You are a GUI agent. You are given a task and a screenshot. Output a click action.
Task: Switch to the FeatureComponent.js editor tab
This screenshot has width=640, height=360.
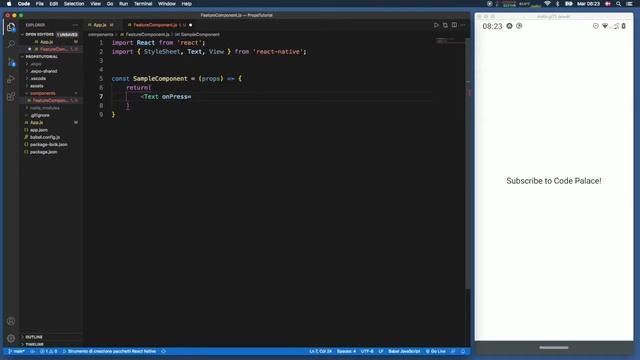click(x=159, y=25)
